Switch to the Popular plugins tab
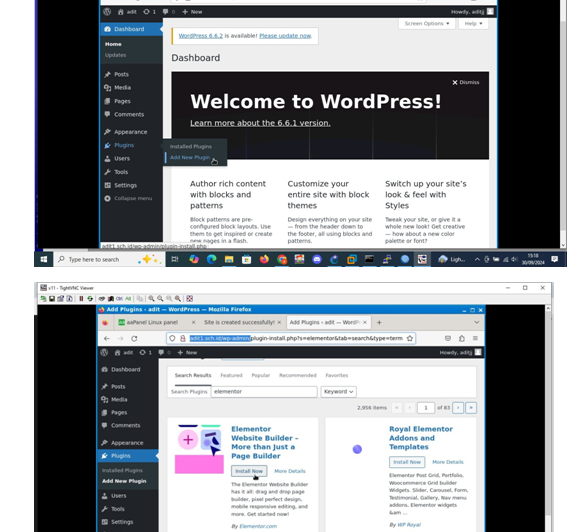The image size is (586, 532). (260, 375)
